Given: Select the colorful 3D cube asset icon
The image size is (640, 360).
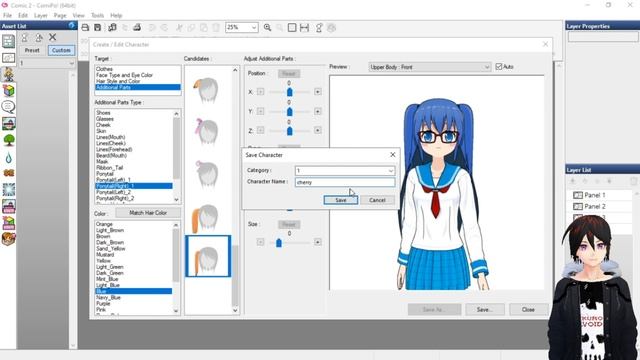Looking at the screenshot, I should (x=9, y=91).
